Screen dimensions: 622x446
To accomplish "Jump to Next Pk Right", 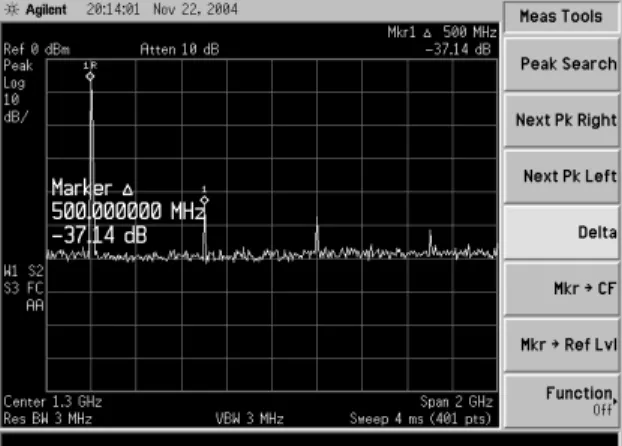I will click(562, 120).
